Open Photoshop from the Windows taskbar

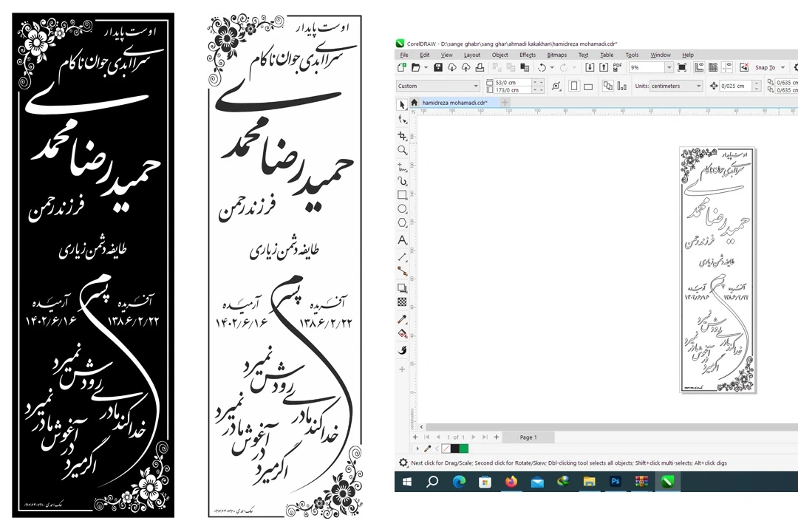pos(615,482)
